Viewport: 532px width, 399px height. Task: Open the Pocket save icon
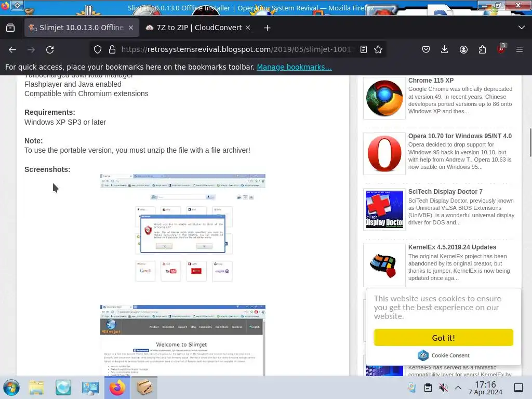(x=426, y=49)
